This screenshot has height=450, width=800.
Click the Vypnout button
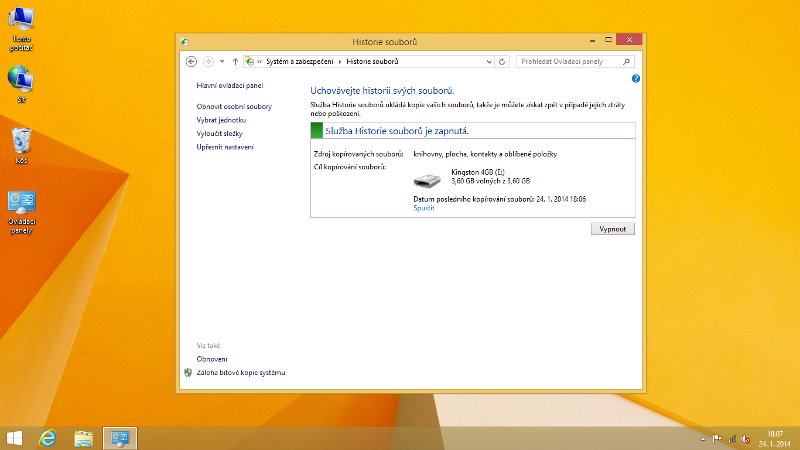612,229
